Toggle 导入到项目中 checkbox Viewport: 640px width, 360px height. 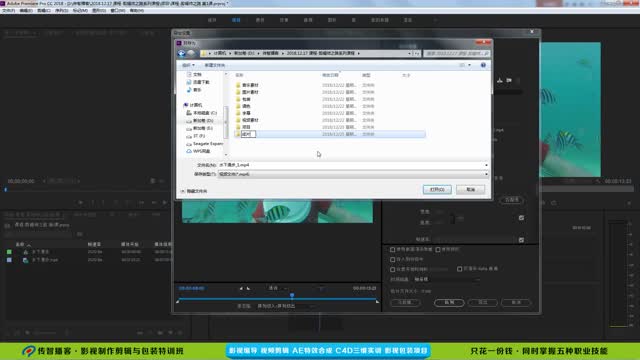point(393,260)
